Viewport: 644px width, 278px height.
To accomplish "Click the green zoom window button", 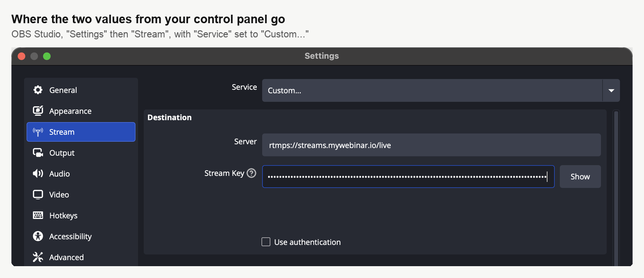I will [47, 56].
